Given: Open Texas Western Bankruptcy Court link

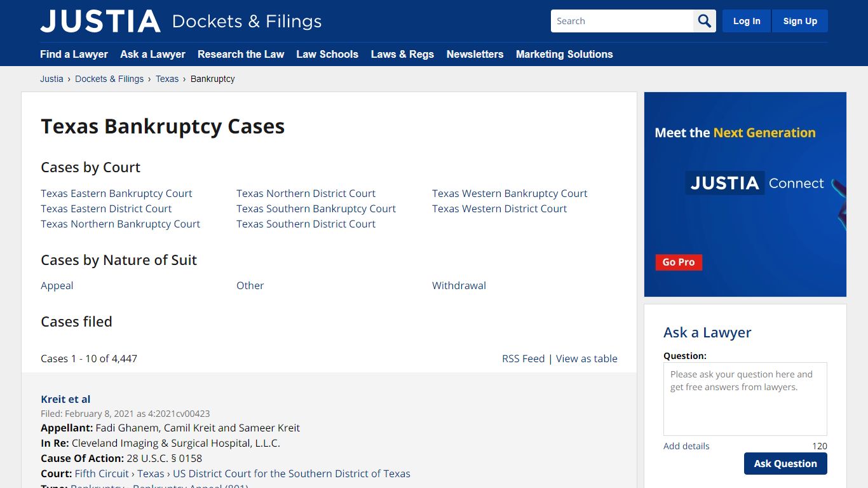Looking at the screenshot, I should point(510,193).
